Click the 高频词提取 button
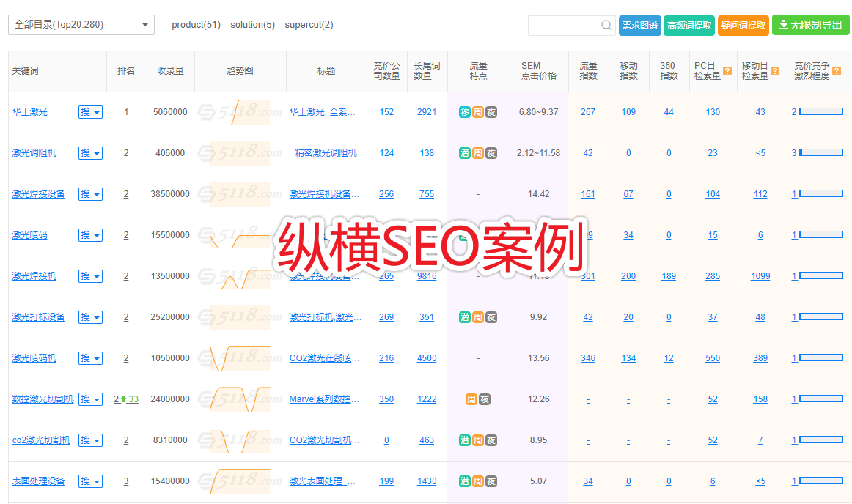The height and width of the screenshot is (504, 852). coord(689,24)
